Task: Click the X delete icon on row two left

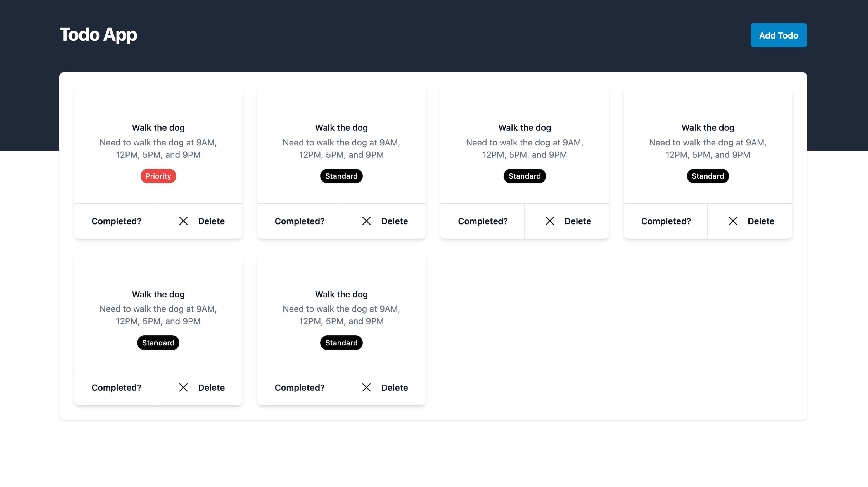Action: 184,388
